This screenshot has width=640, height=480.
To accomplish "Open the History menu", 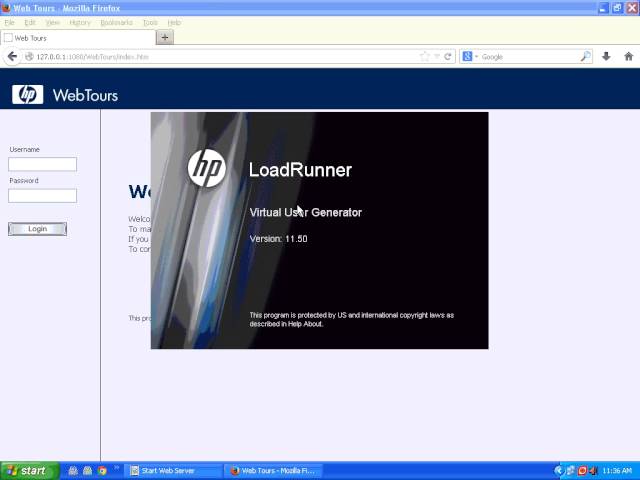I will point(80,22).
